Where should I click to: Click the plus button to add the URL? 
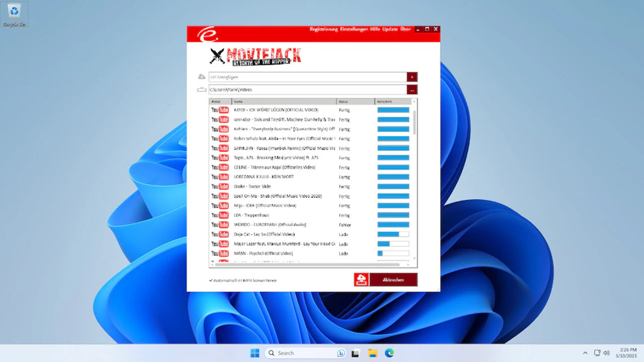[413, 77]
